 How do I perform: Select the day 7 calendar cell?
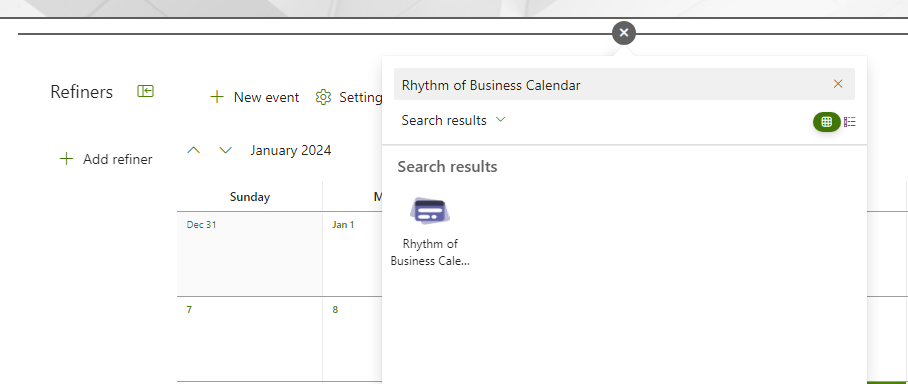click(250, 339)
